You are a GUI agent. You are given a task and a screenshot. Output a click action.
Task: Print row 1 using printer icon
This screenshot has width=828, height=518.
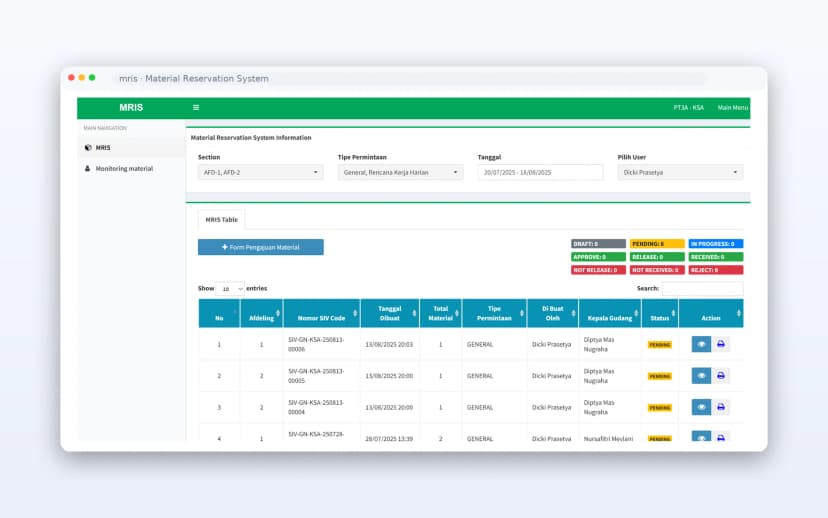click(x=721, y=344)
